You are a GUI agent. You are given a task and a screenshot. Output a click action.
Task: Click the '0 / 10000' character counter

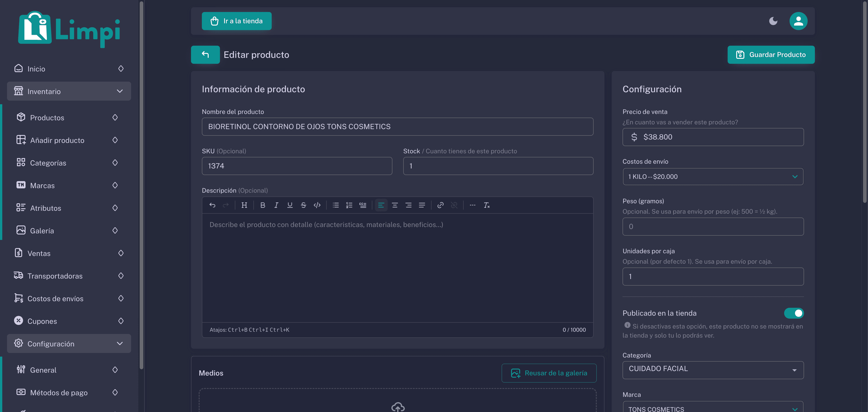pyautogui.click(x=574, y=330)
